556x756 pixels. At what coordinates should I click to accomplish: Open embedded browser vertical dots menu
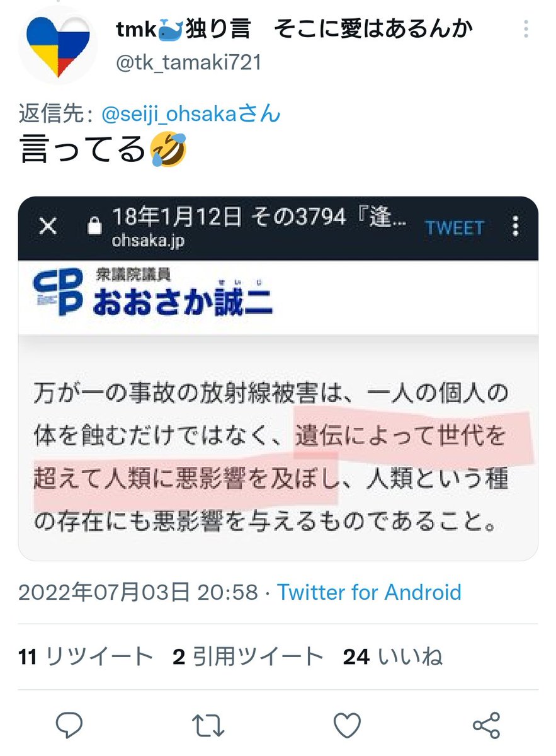(x=516, y=227)
